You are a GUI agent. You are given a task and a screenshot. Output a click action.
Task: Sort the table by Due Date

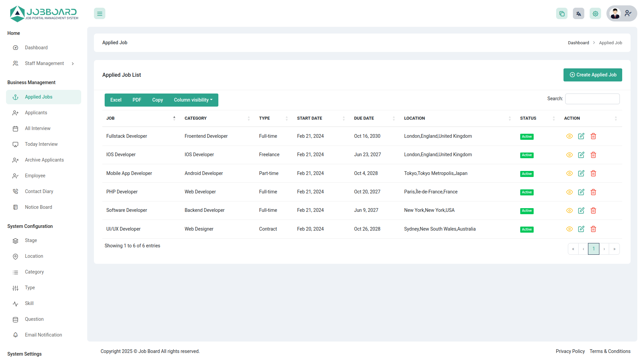[x=364, y=118]
